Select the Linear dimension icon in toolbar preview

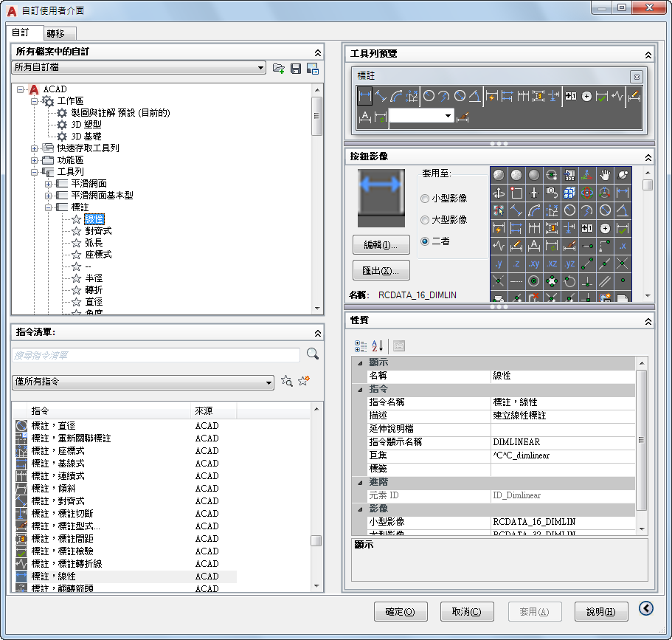pos(364,96)
